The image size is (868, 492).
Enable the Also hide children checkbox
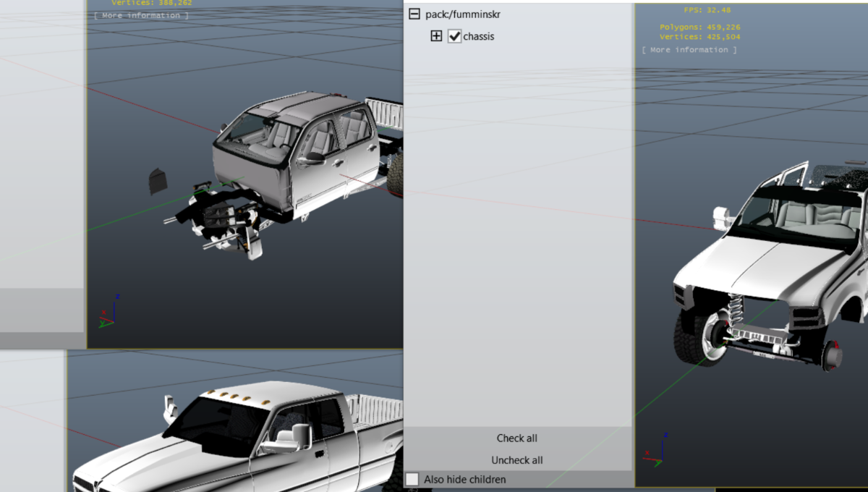(x=412, y=479)
